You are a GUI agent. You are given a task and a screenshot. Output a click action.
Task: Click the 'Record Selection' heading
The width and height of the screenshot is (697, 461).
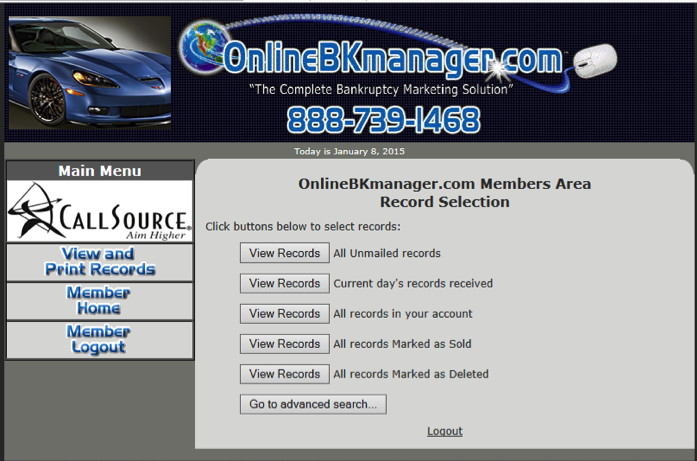point(445,202)
